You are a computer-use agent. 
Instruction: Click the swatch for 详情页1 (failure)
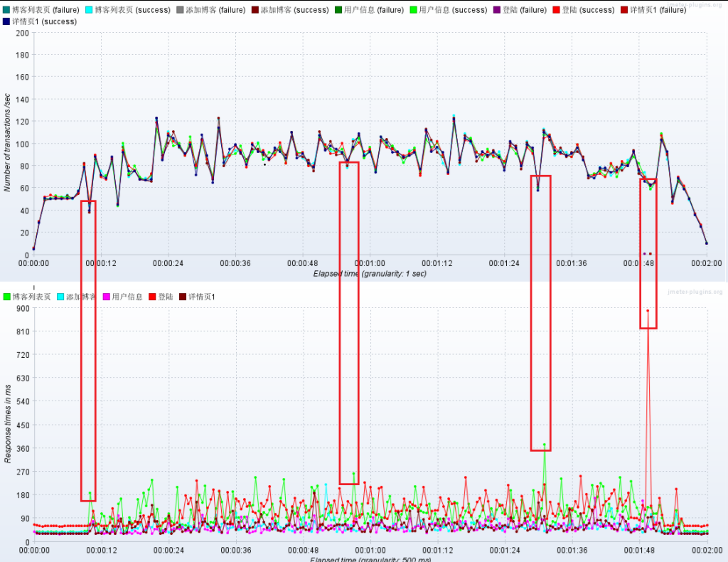pyautogui.click(x=624, y=10)
